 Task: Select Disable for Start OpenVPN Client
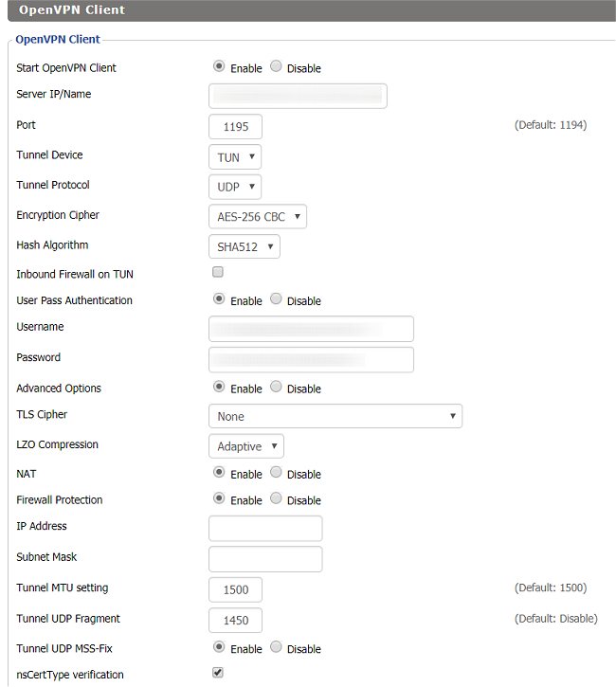pos(276,66)
